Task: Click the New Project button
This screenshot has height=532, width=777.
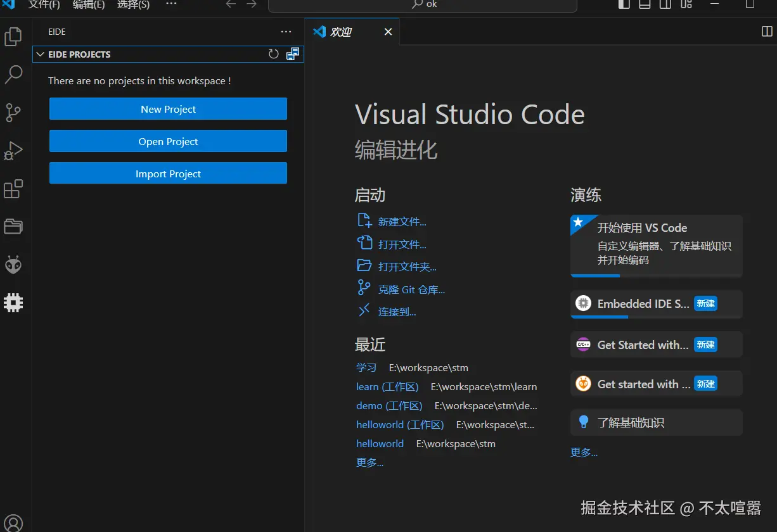Action: click(x=168, y=109)
